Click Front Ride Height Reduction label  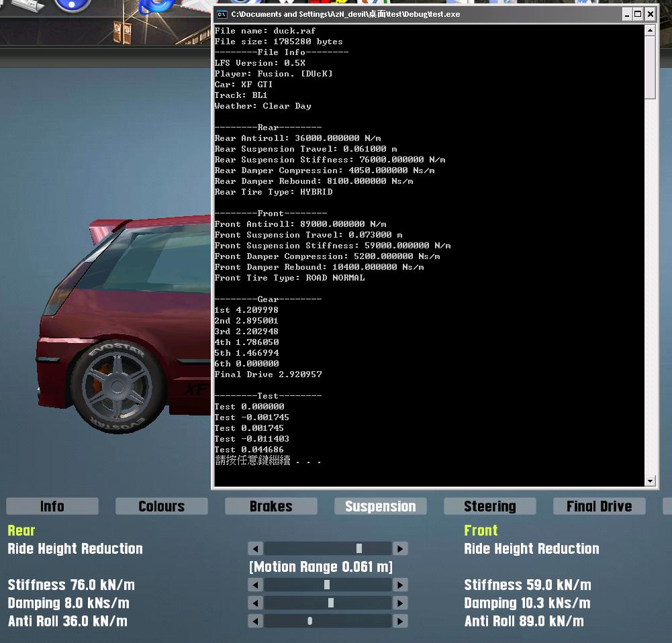tap(532, 549)
